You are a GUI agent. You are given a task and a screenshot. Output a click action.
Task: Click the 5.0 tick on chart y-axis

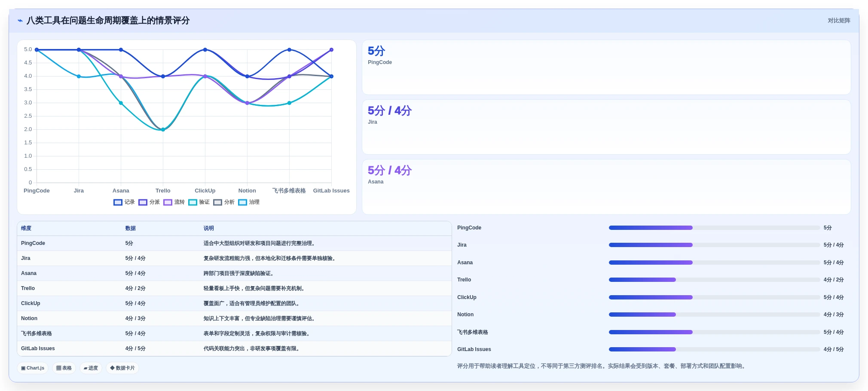(28, 49)
